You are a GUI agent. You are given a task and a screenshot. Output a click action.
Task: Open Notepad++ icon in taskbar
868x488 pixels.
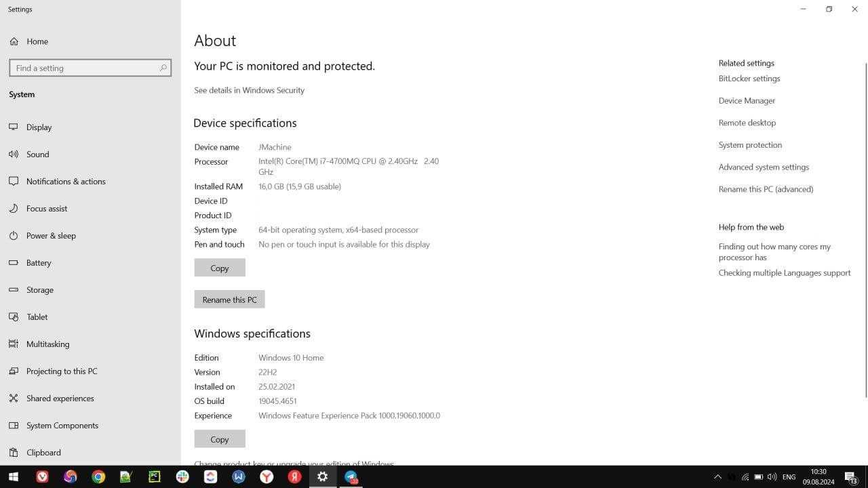[126, 476]
